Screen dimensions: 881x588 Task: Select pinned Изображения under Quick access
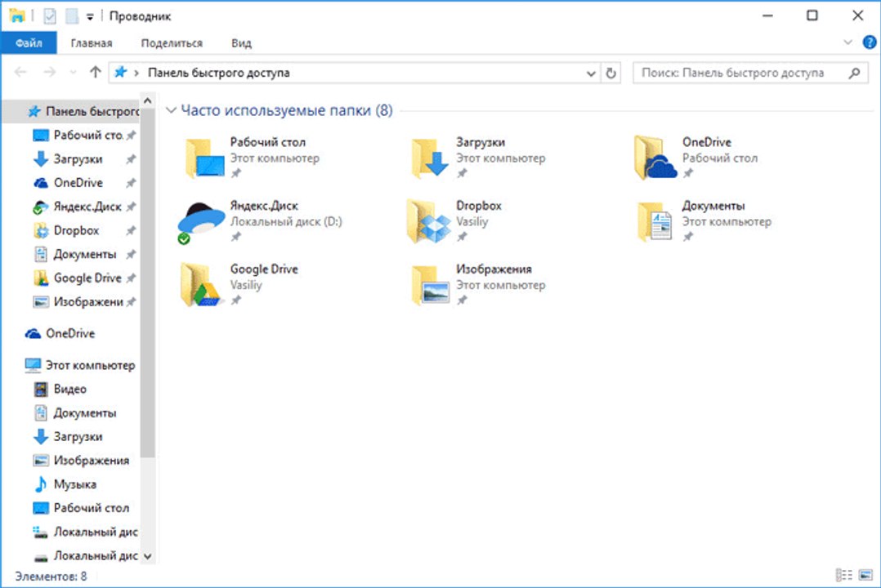click(x=83, y=301)
